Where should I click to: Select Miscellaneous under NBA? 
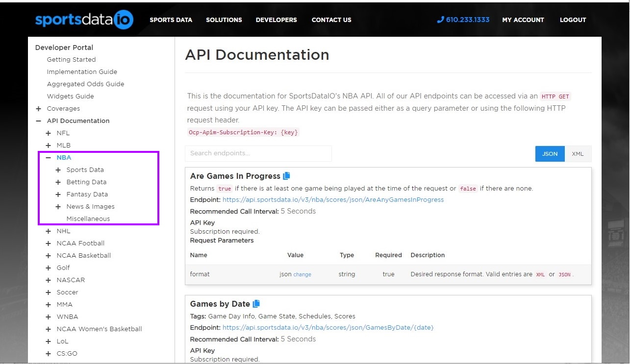(x=88, y=219)
